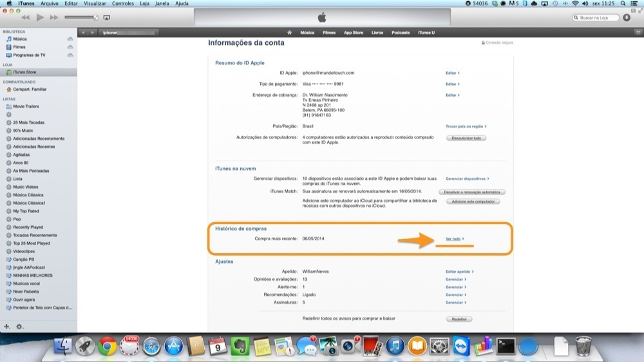Open the Livros store tab
Screen dimensions: 644x362
(377, 32)
